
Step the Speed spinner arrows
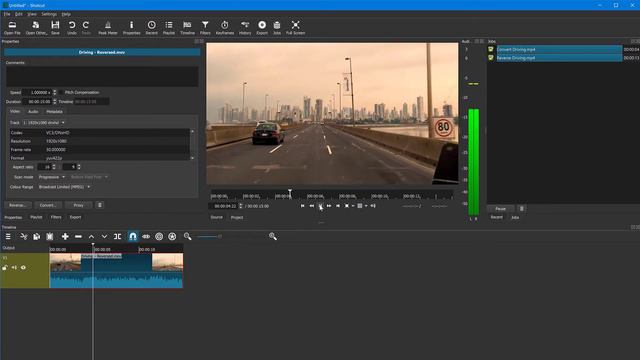(55, 93)
